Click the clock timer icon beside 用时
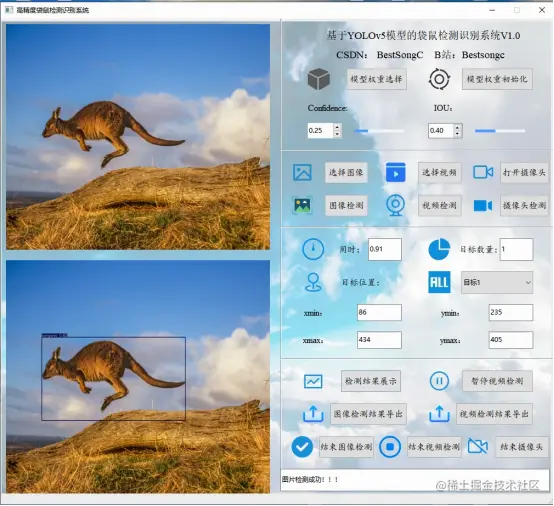 pos(313,249)
